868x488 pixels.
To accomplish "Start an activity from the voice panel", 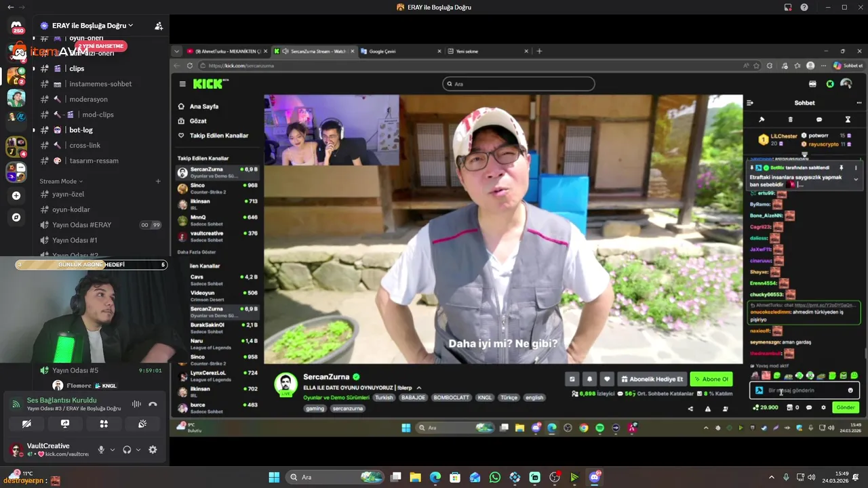I will 104,424.
